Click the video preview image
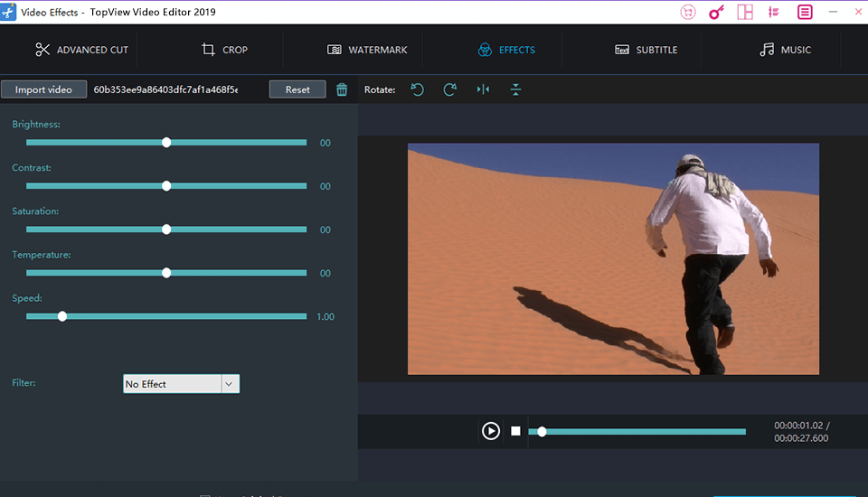Viewport: 868px width, 497px height. [613, 259]
